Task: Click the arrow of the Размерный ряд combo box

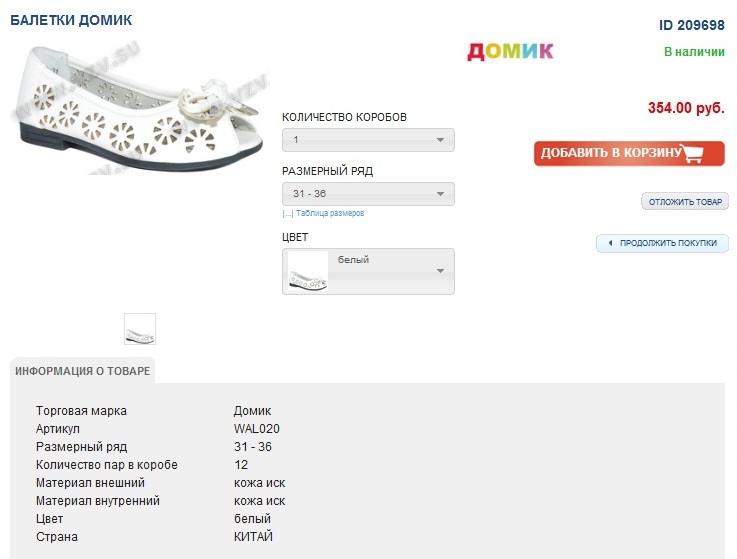Action: tap(441, 195)
